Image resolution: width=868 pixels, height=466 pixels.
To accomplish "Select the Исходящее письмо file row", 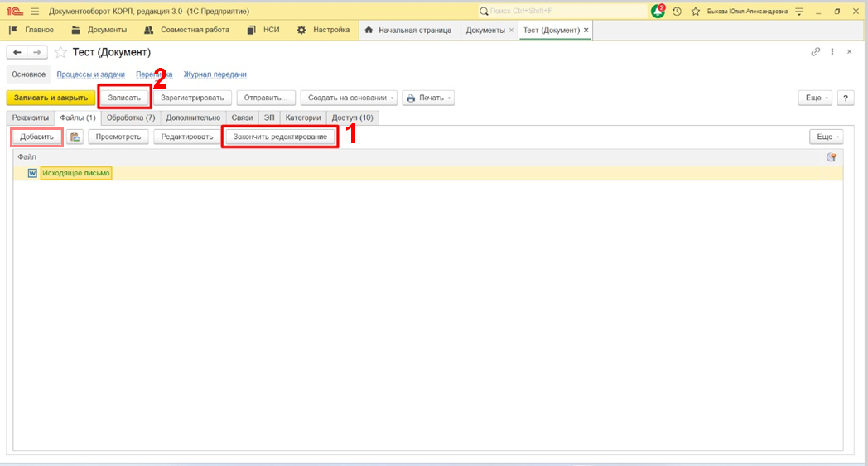I will point(75,173).
